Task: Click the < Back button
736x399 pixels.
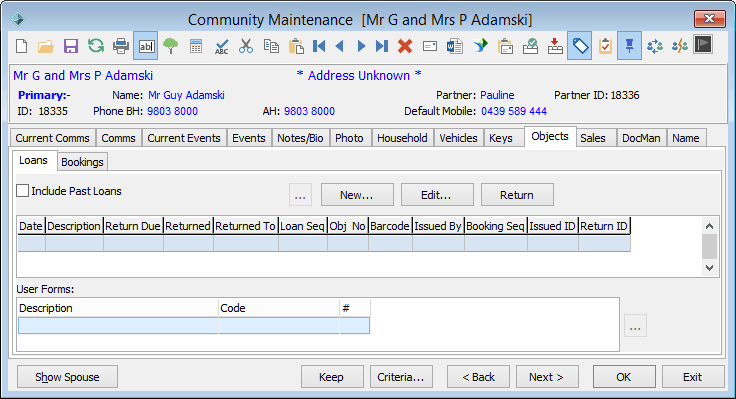Action: coord(478,377)
